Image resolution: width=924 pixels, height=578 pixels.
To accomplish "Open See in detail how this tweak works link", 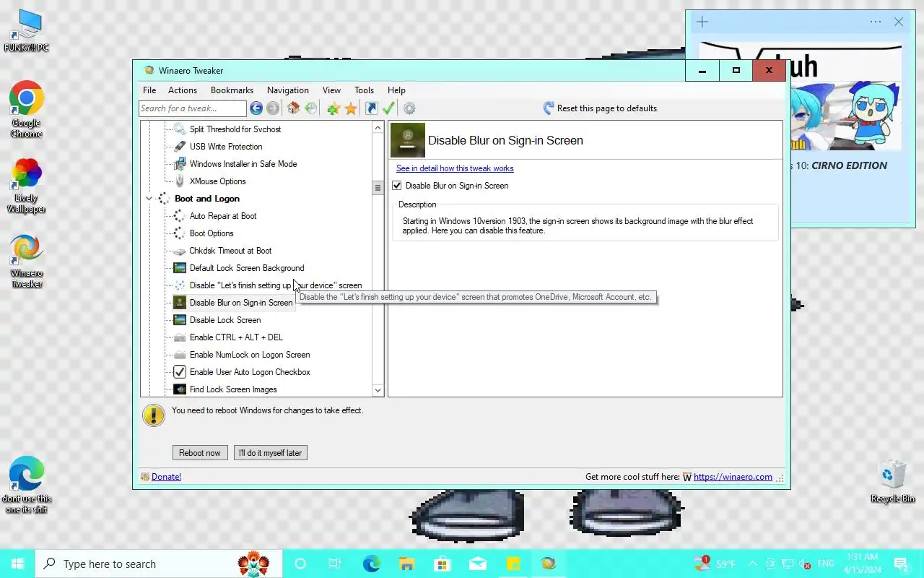I will point(455,168).
